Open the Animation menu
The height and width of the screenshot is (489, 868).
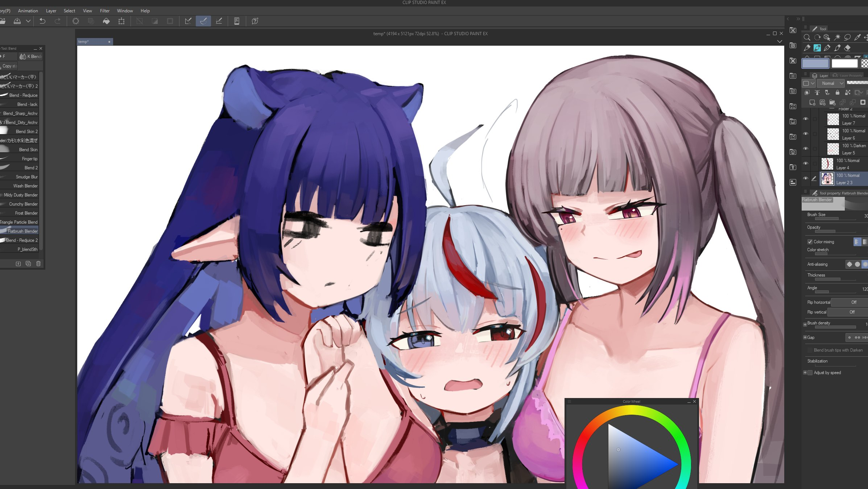click(28, 11)
